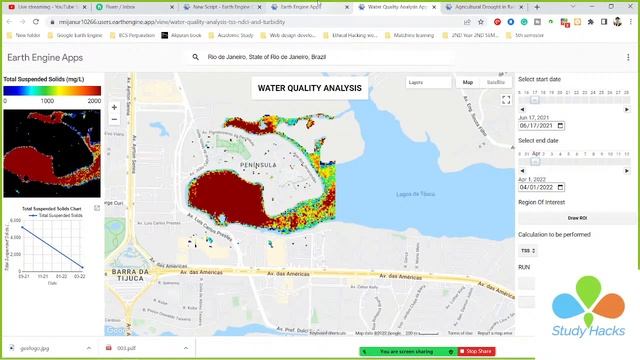640x360 pixels.
Task: Reload the current page
Action: (x=36, y=22)
